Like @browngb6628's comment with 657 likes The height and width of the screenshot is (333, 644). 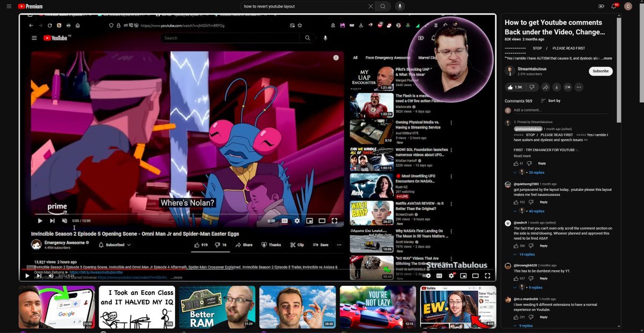[516, 278]
